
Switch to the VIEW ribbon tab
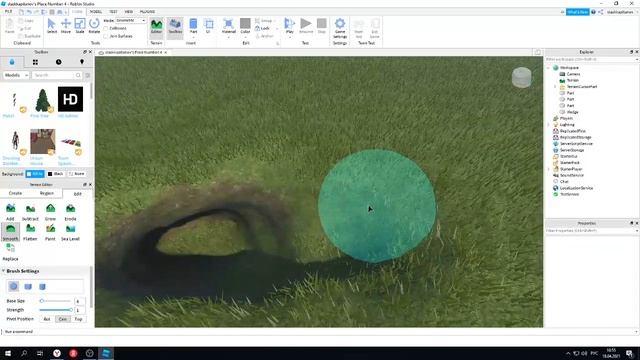point(129,12)
